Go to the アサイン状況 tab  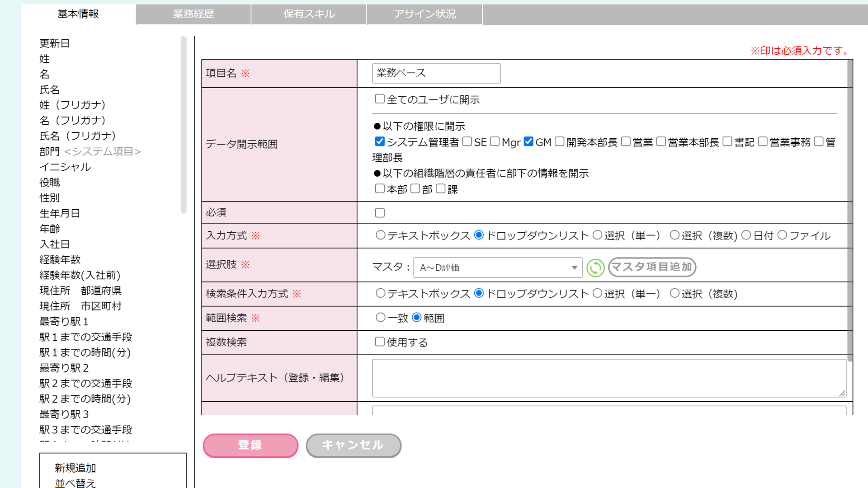(x=425, y=14)
